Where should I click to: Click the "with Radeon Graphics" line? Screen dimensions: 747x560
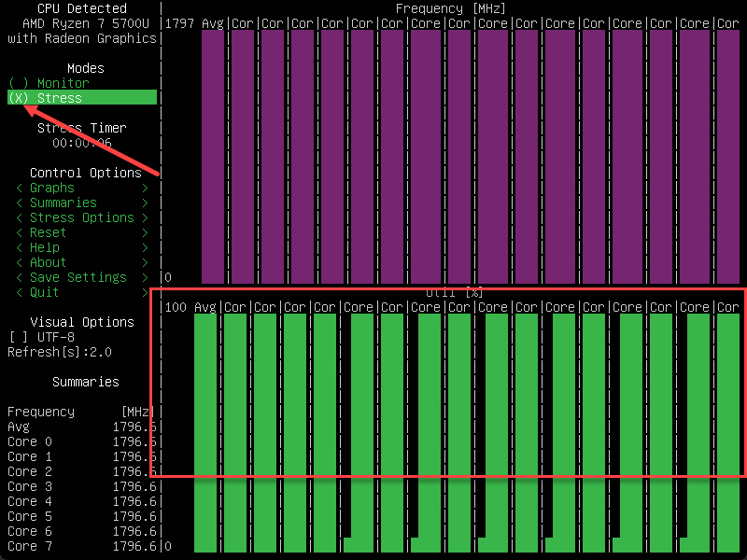[x=82, y=38]
